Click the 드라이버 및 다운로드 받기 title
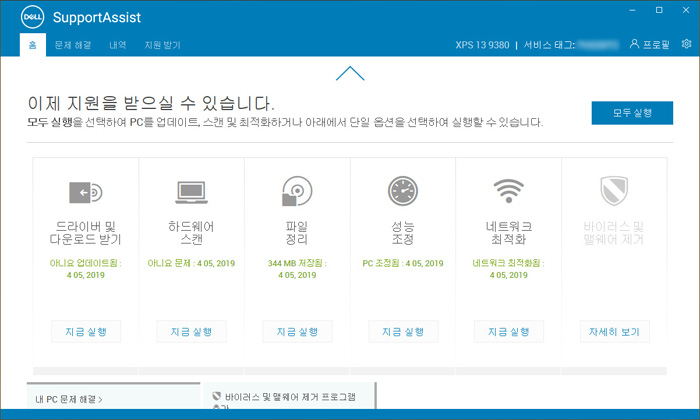700x420 pixels. [x=86, y=233]
